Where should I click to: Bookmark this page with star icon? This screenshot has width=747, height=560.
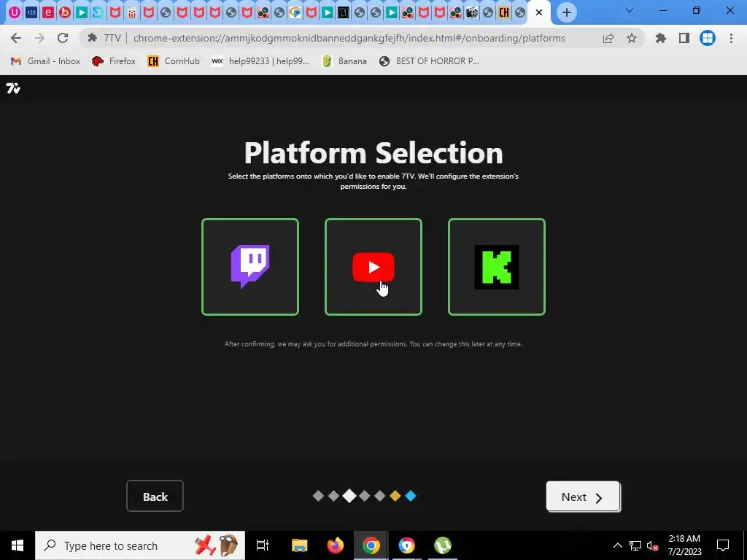(x=632, y=38)
